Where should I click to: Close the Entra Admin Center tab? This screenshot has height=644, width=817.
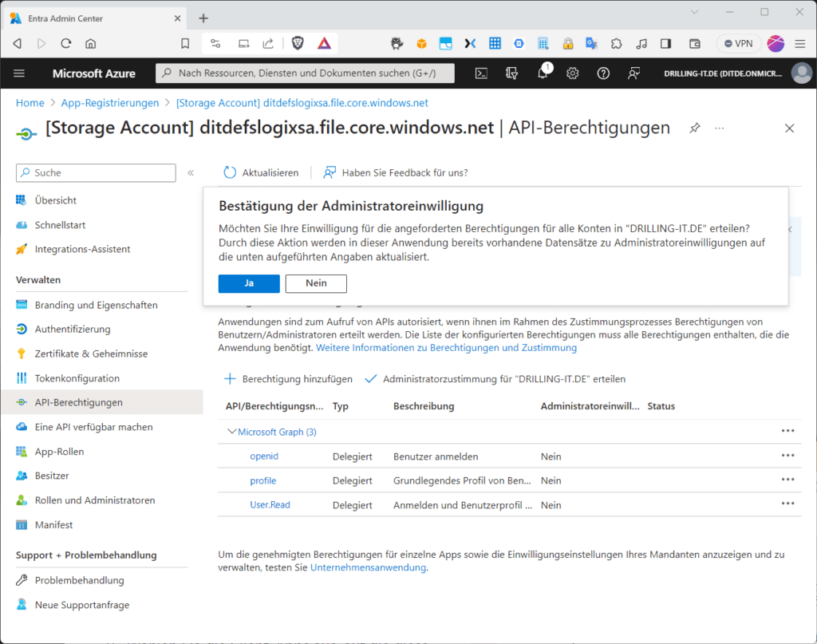[x=177, y=18]
